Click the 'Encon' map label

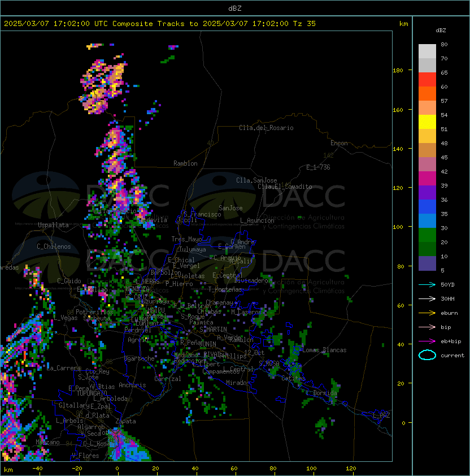click(x=339, y=143)
